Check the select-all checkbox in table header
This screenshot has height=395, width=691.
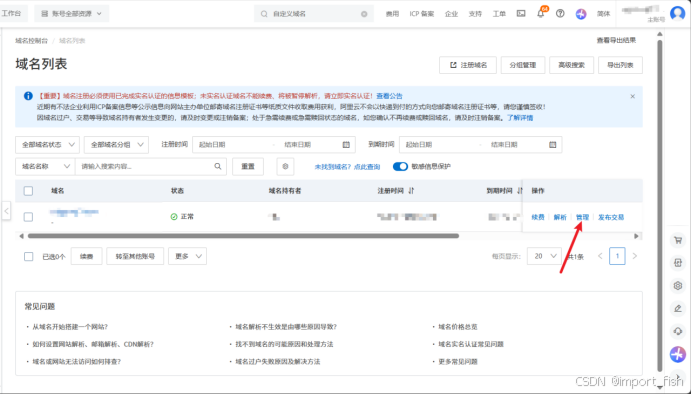click(x=28, y=191)
